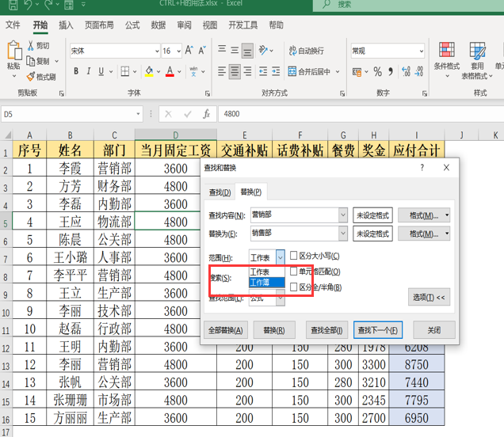Open Find what history dropdown arrow
This screenshot has height=437, width=504.
[x=343, y=215]
